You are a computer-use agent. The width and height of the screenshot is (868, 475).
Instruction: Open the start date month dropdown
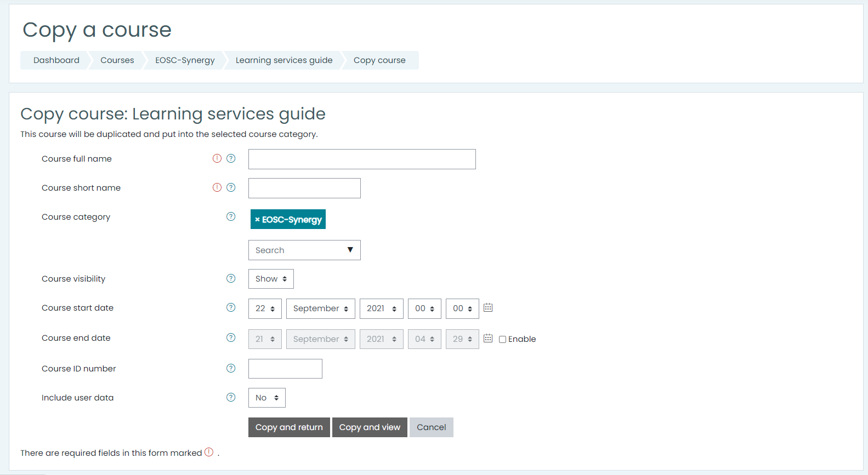click(x=320, y=308)
